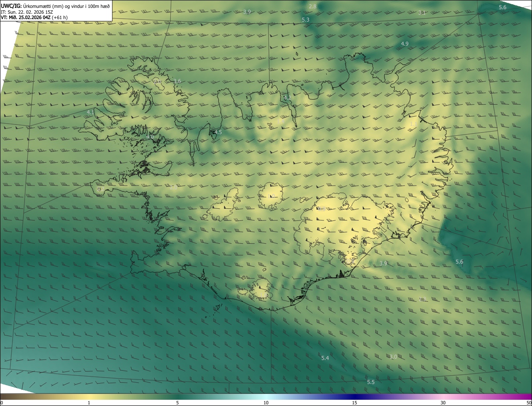
Task: Click the title "UWC/IG: Úrkomumætti (mm) og vindur í 100m hæð"
Action: click(x=55, y=6)
